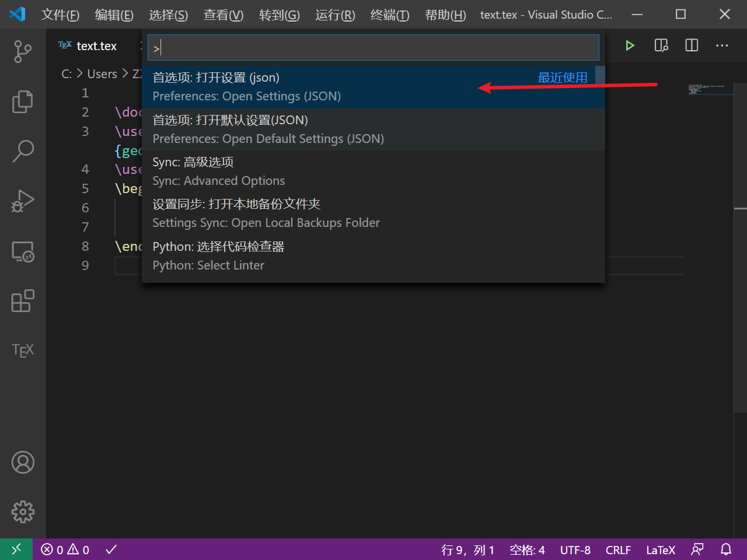Click line number 9 in gutter
Screen dimensions: 747x560
(85, 265)
